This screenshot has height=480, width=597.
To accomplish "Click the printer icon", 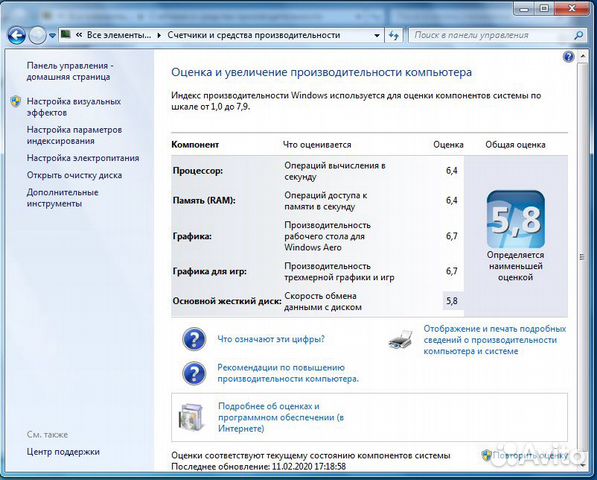I will (x=401, y=340).
